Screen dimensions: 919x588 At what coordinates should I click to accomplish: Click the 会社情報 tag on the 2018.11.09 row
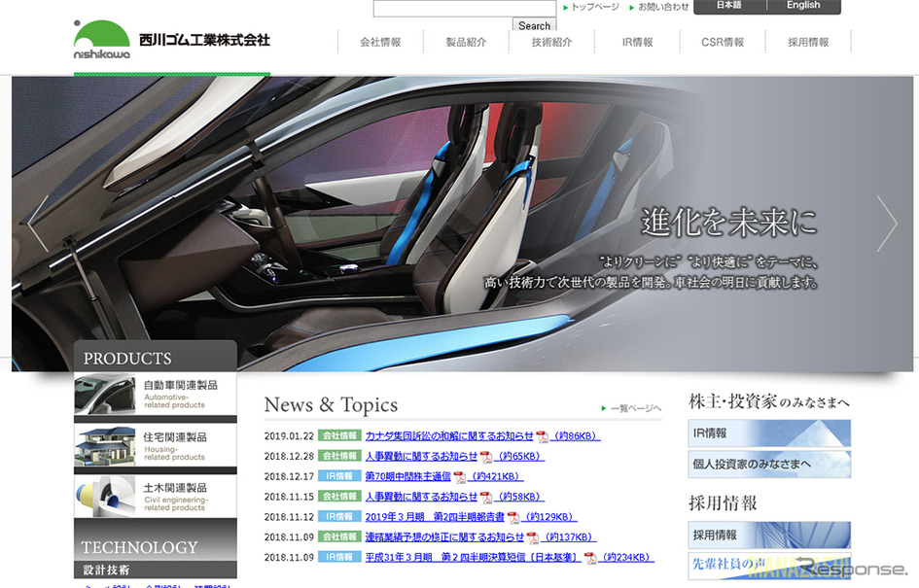coord(339,536)
